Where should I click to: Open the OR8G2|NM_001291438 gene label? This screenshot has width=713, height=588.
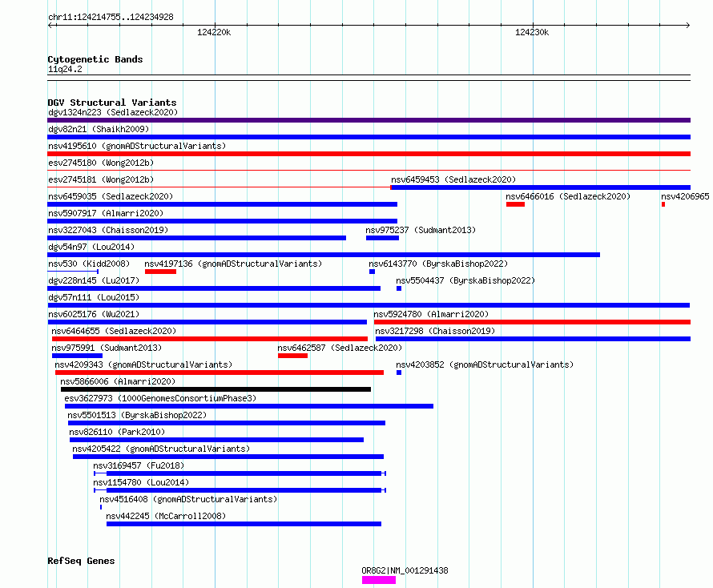pyautogui.click(x=405, y=570)
